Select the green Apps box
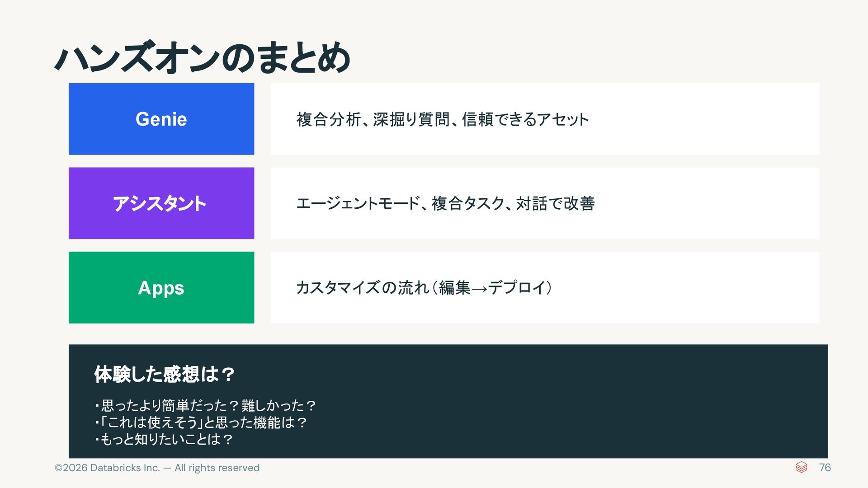The width and height of the screenshot is (868, 488). [x=161, y=287]
